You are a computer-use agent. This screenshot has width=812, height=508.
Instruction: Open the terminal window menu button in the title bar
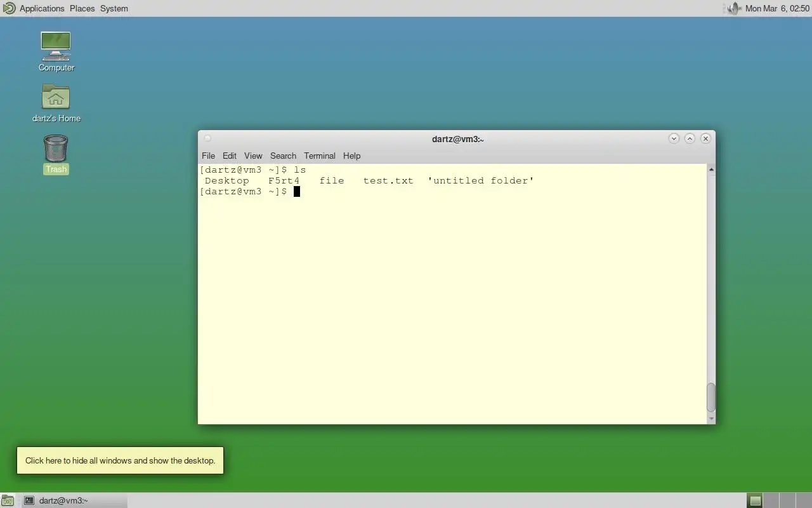207,138
